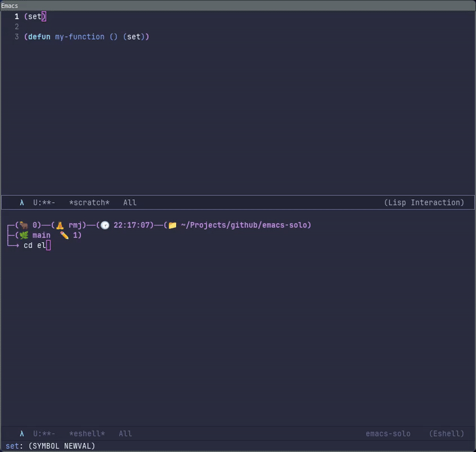
Task: Click the folder icon before the project path
Action: tap(173, 225)
